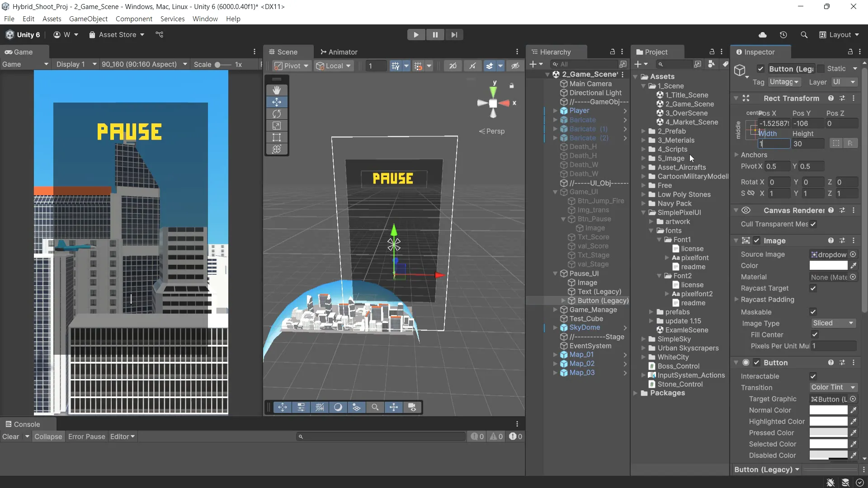868x488 pixels.
Task: Click the Step frame button
Action: pyautogui.click(x=454, y=35)
